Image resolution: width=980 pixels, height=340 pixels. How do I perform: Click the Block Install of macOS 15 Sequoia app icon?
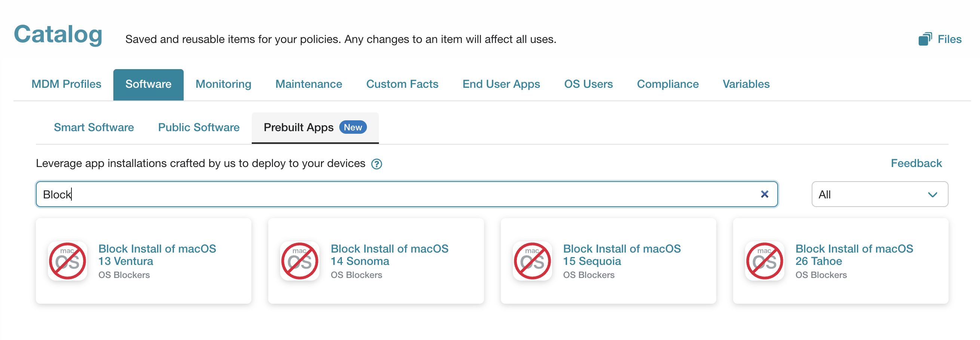[x=532, y=260]
